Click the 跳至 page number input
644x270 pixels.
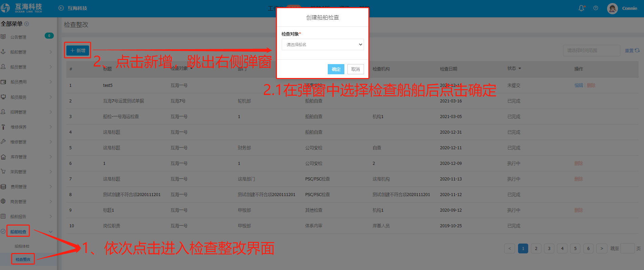(627, 248)
